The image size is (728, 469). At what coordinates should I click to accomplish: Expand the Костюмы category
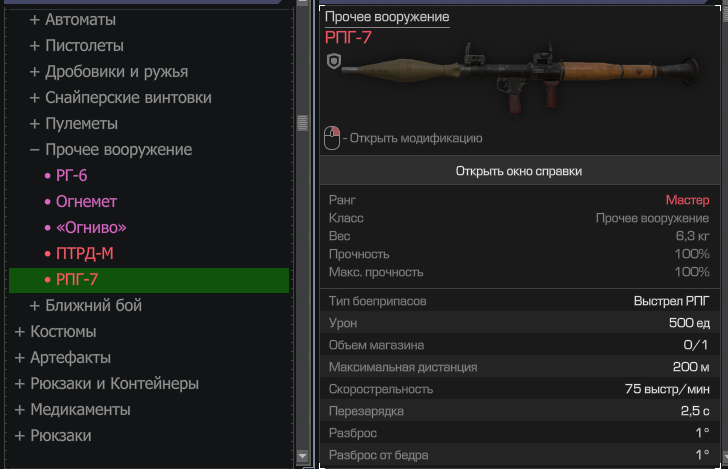tap(55, 332)
